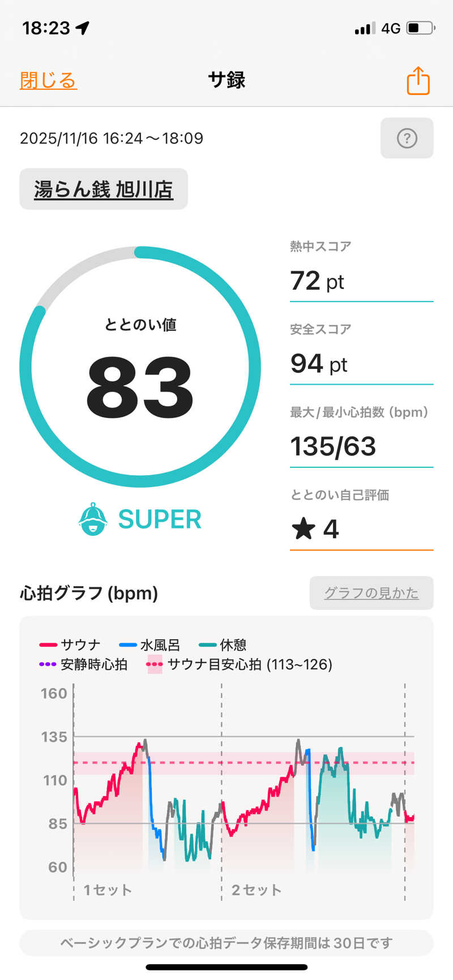This screenshot has height=980, width=453.
Task: Open グラフの見かた graph guide
Action: (371, 593)
